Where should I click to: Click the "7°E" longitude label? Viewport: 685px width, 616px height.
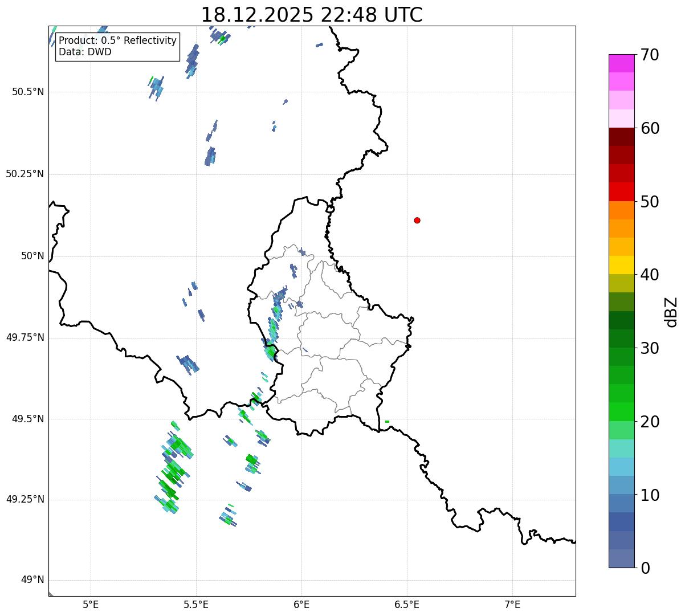(512, 604)
